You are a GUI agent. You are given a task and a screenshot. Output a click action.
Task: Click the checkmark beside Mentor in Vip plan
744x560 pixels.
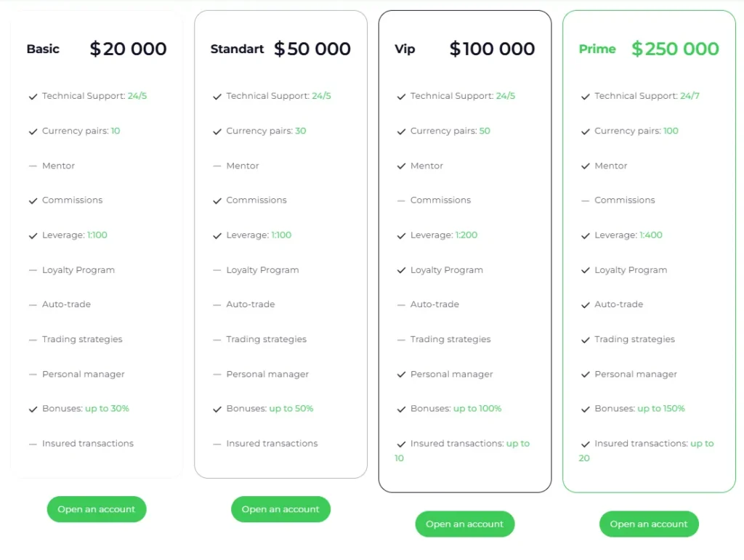coord(401,166)
